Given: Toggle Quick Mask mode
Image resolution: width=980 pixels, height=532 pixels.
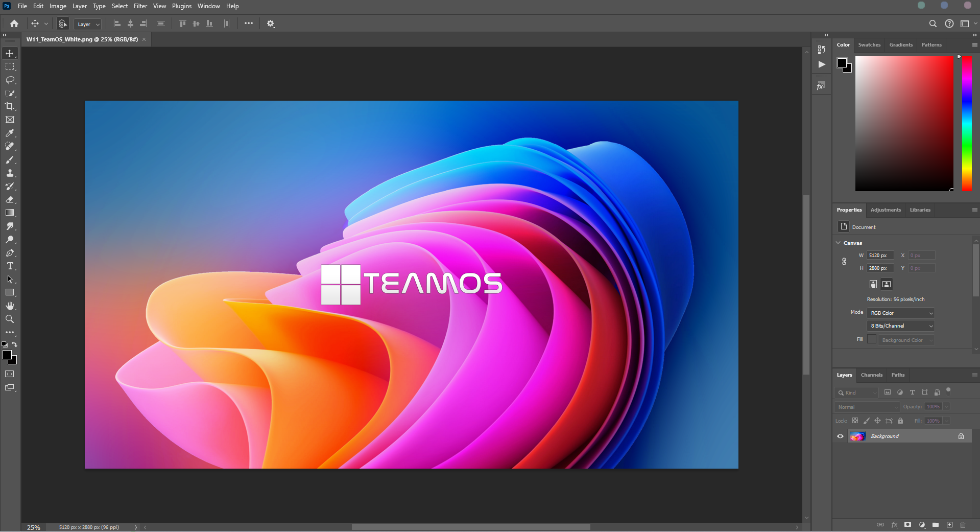Looking at the screenshot, I should click(x=10, y=374).
